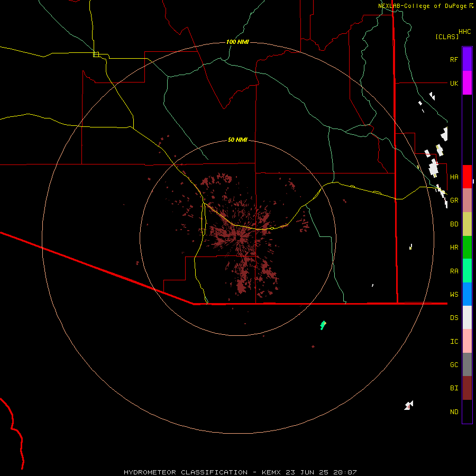Click the 'WS' legend label
Screen dimensions: 476x476
click(x=454, y=295)
